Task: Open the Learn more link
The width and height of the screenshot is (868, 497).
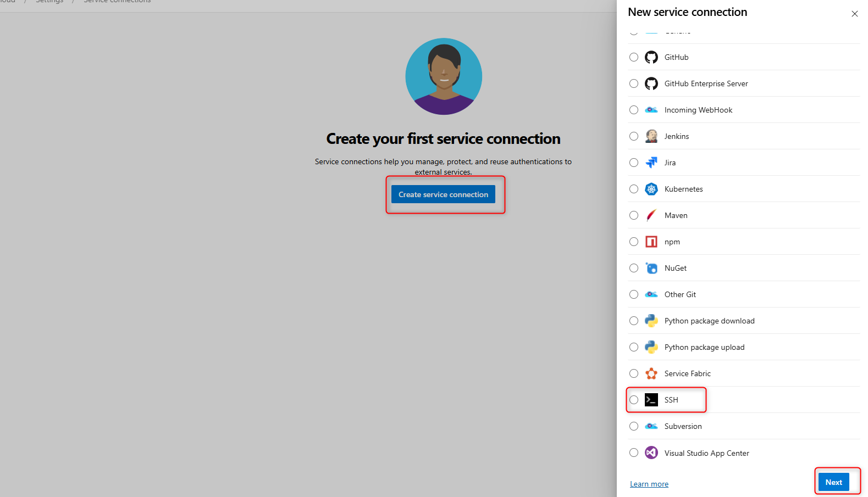Action: pyautogui.click(x=649, y=484)
